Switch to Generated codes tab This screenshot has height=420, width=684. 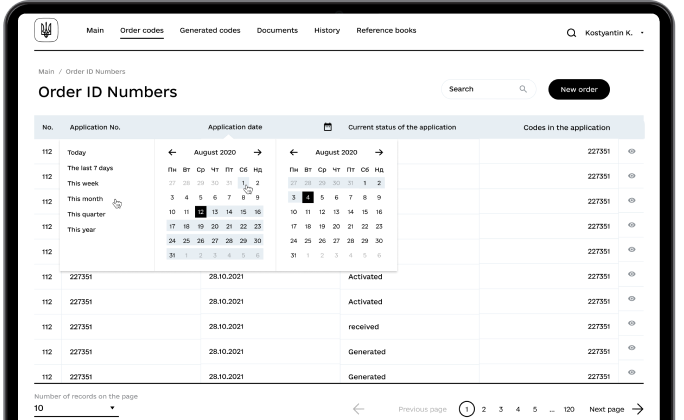[210, 30]
